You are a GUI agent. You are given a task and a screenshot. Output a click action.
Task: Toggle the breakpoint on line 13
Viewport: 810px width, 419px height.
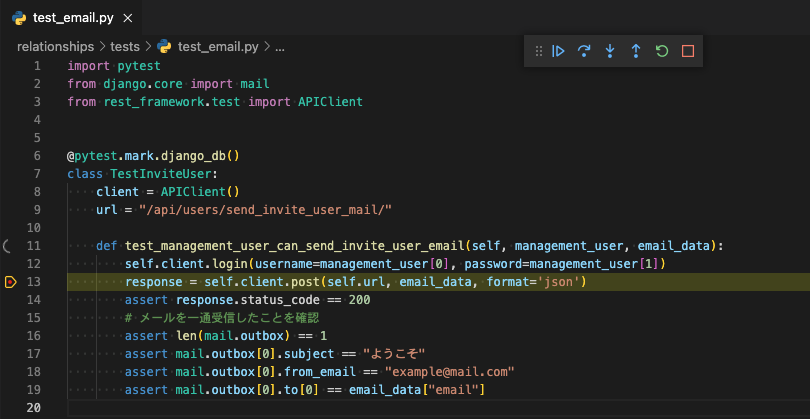(10, 282)
